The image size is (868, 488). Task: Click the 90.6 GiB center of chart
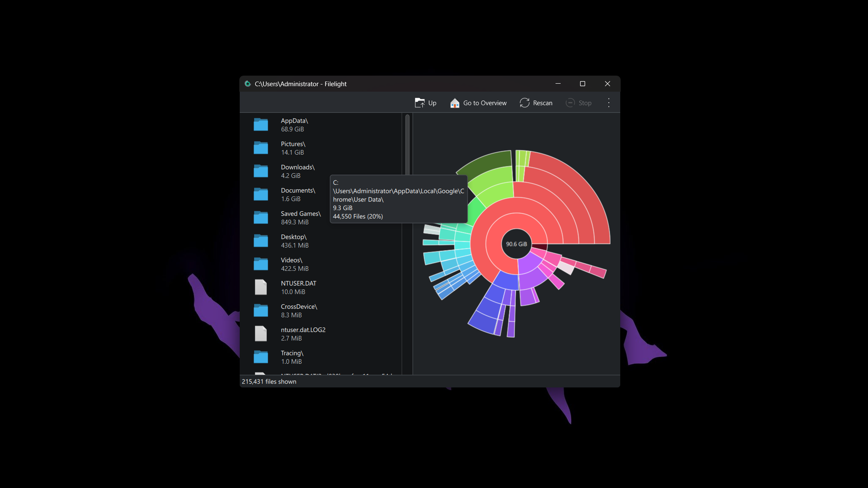pos(516,244)
